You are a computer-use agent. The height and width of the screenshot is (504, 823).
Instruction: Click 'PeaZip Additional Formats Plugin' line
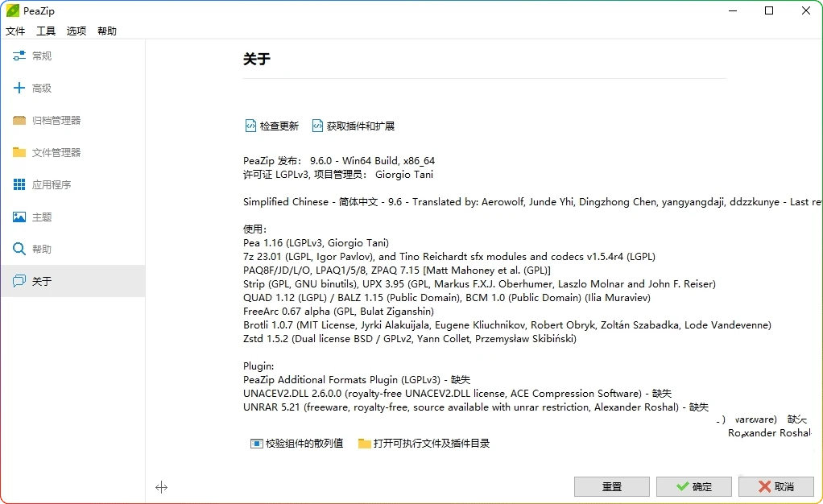click(357, 379)
